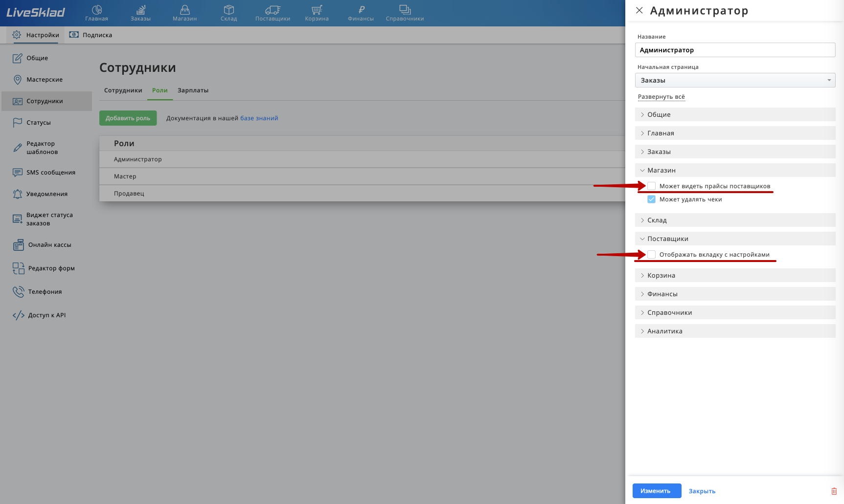Click the Настройки gear icon
The image size is (844, 504).
(x=17, y=35)
